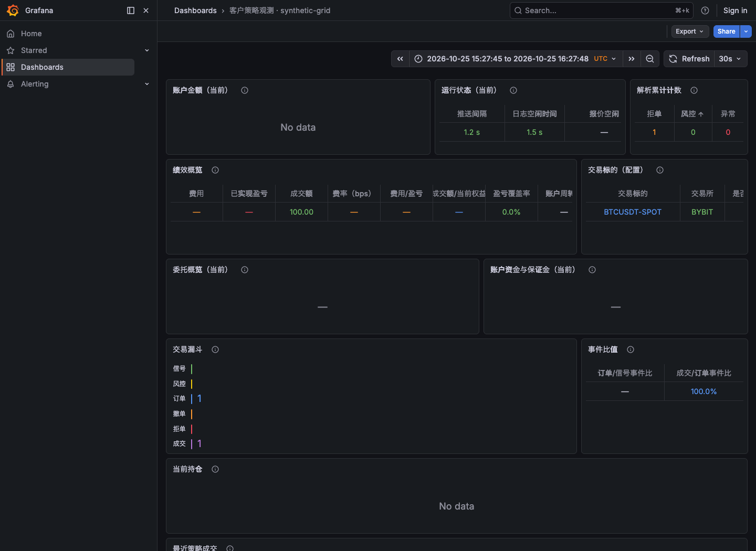The image size is (756, 551).
Task: Click the 100.0% 成交/订单事件比 value
Action: [x=703, y=391]
